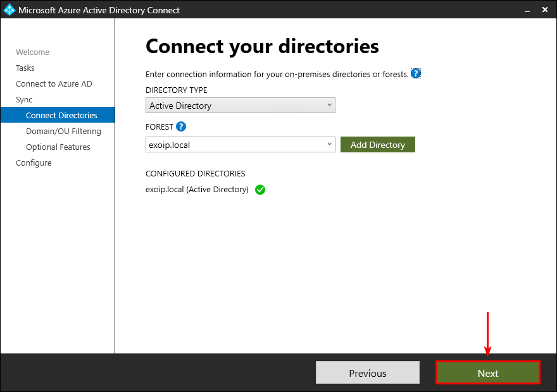Screen dimensions: 557x392
Task: Open the Directory Type dropdown
Action: [x=240, y=106]
